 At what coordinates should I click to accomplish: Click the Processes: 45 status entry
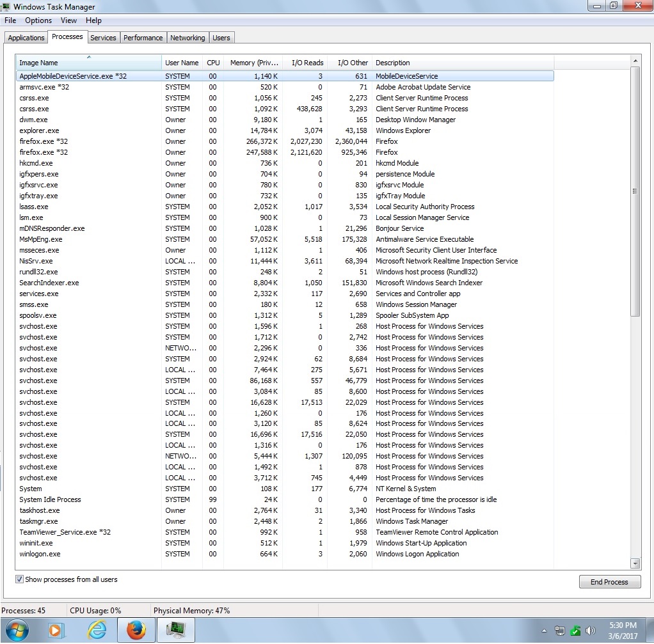(23, 610)
